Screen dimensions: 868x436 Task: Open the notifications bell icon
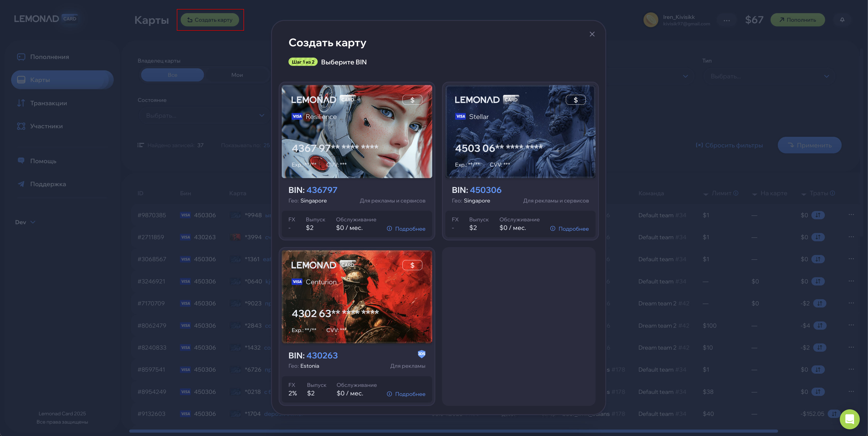pyautogui.click(x=842, y=20)
